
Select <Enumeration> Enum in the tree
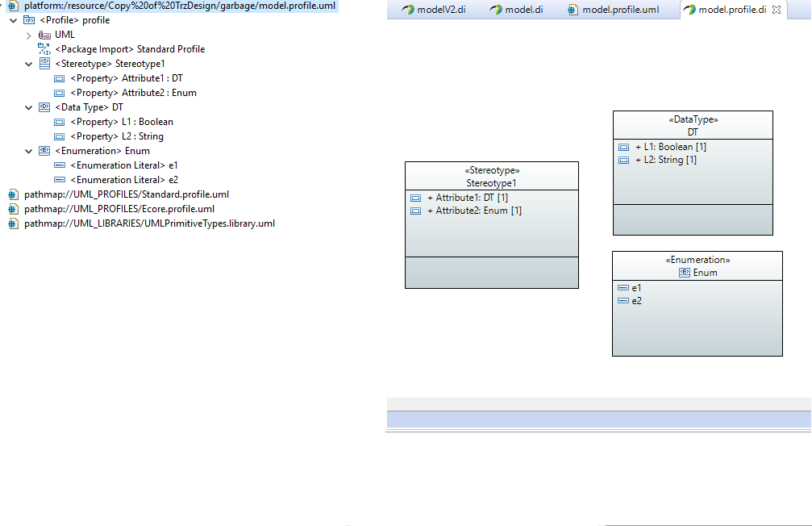pyautogui.click(x=102, y=152)
